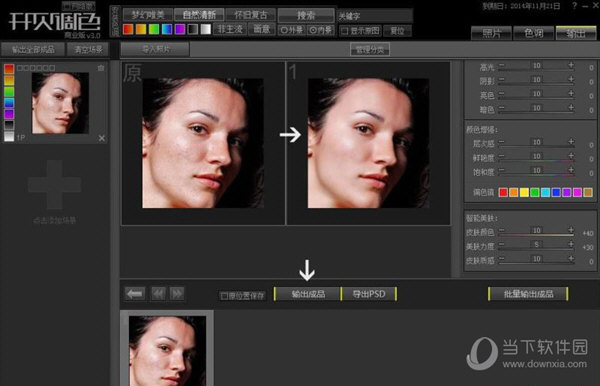
Task: Click the back arrow icon above the output strip
Action: tap(135, 294)
